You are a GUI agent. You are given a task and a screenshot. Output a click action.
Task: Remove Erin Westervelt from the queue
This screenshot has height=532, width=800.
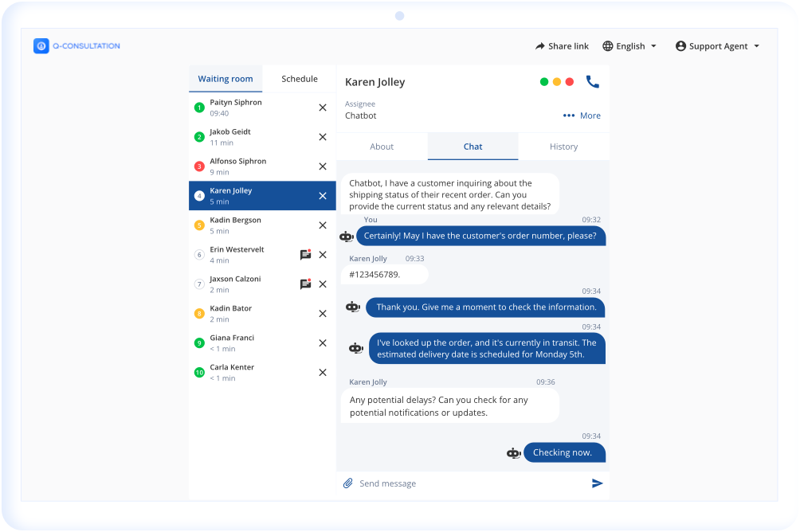click(x=323, y=255)
